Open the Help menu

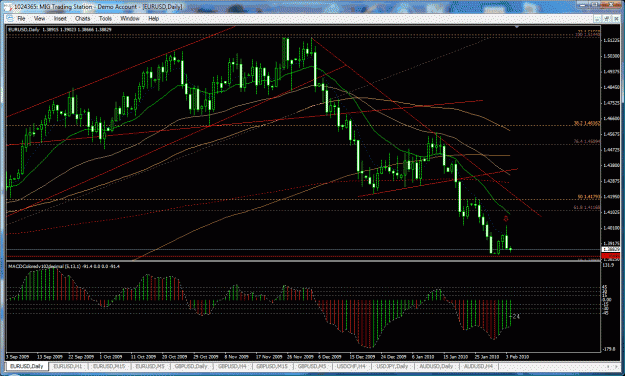pos(153,18)
